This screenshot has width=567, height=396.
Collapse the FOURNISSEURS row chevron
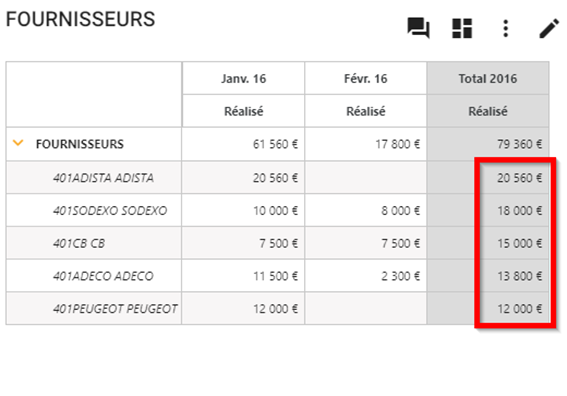[x=18, y=143]
